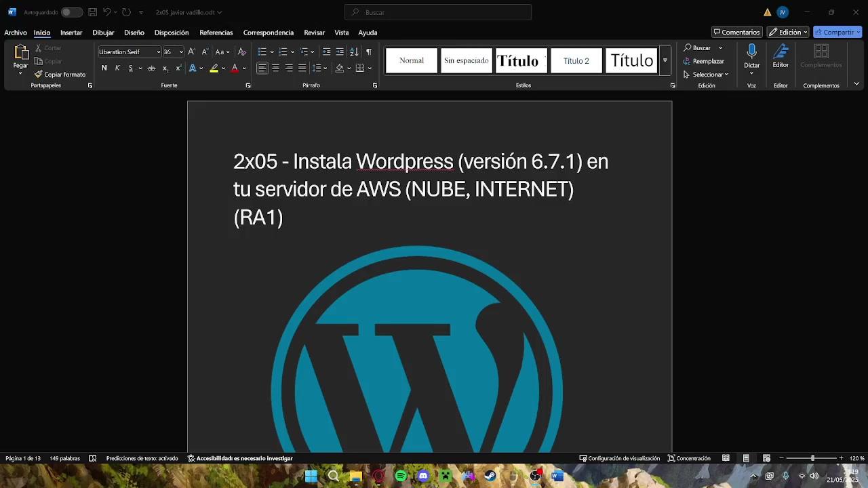
Task: Open the Comentarios pane
Action: tap(736, 32)
